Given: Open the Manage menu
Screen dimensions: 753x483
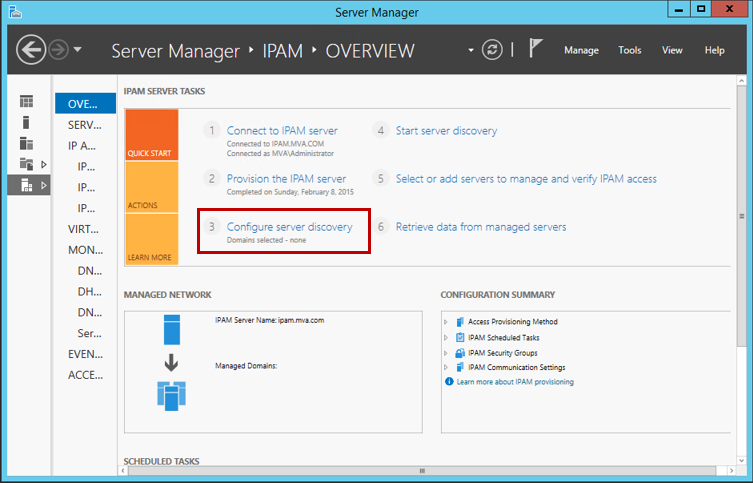Looking at the screenshot, I should [581, 50].
